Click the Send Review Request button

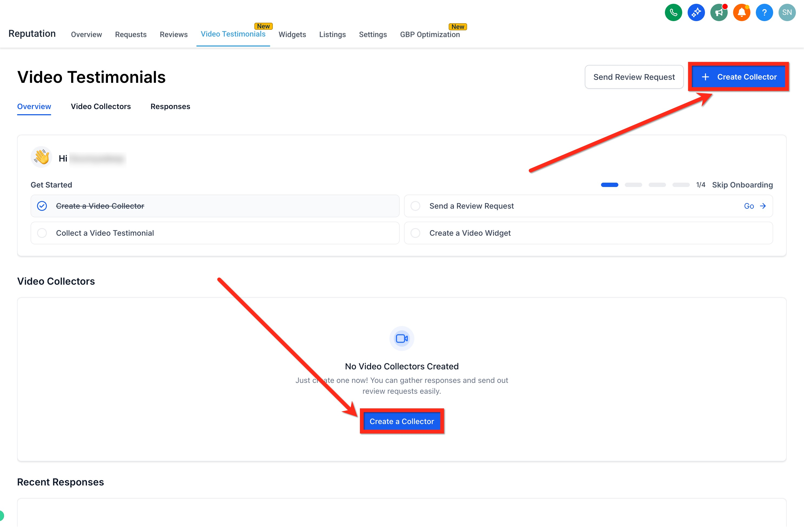click(634, 77)
